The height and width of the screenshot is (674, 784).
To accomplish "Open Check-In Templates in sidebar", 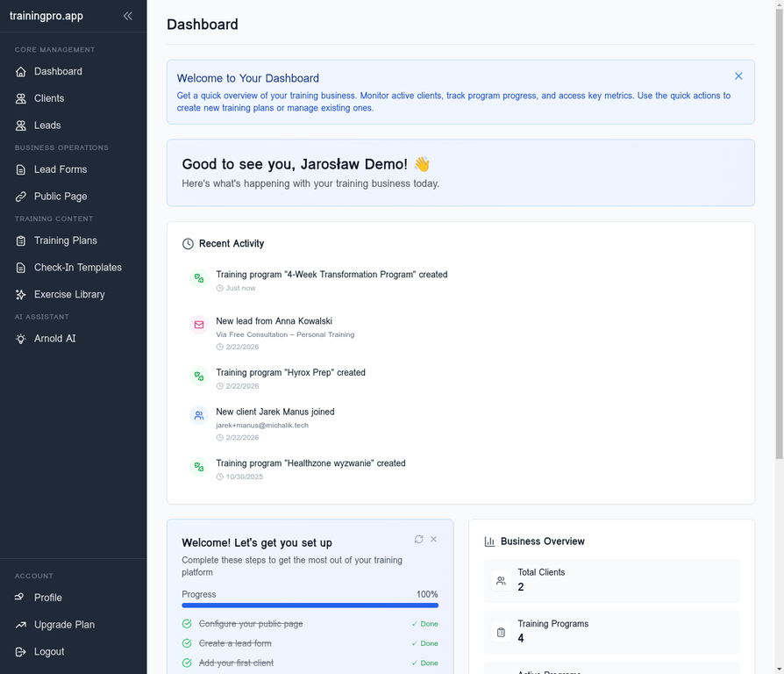I will tap(77, 268).
